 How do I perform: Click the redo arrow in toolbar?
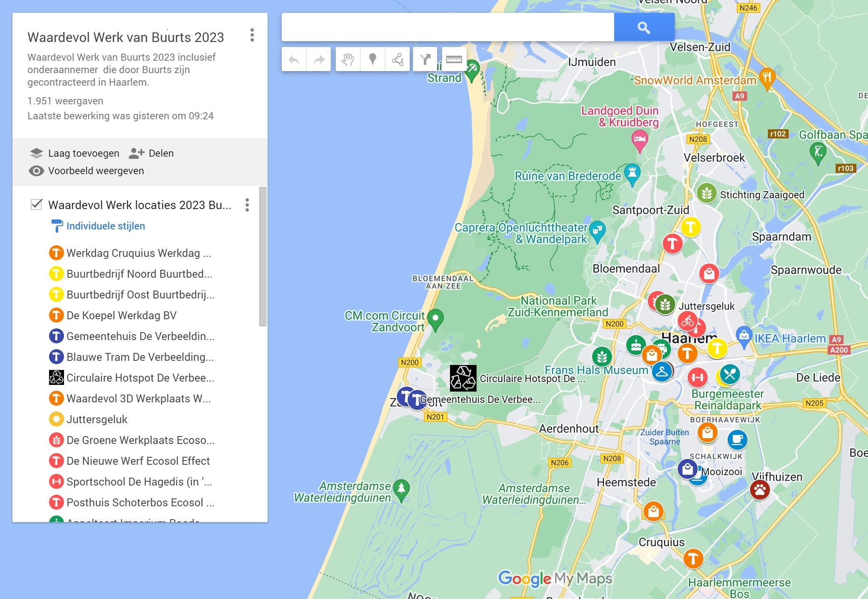(x=319, y=59)
